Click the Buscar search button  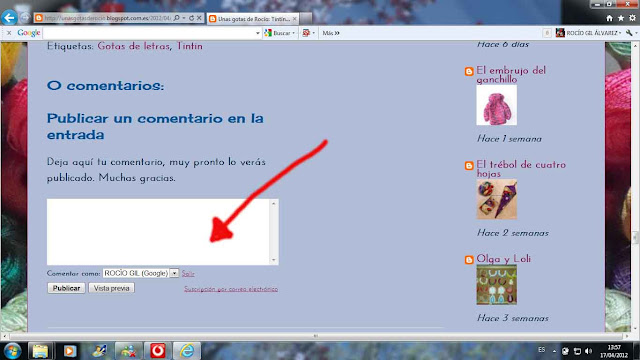point(278,33)
